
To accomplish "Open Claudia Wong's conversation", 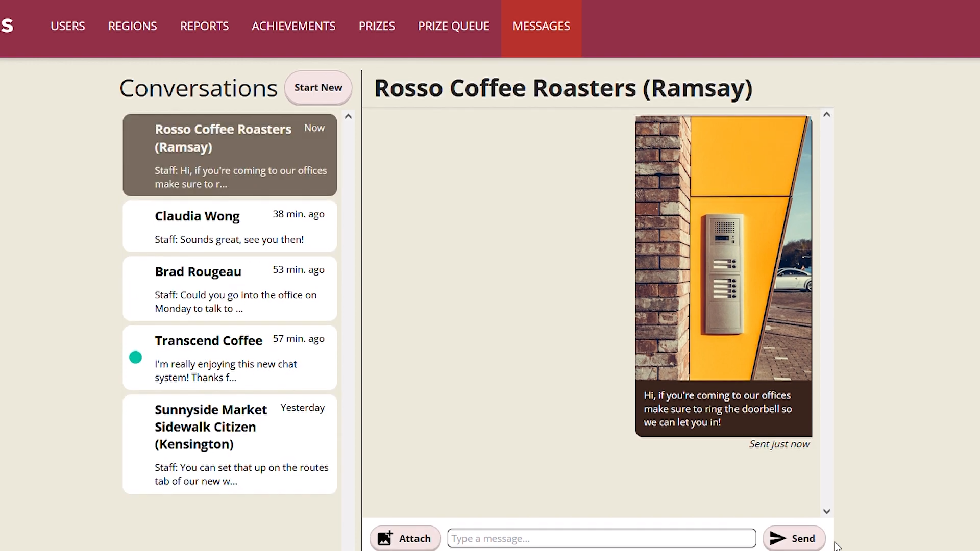I will point(230,227).
